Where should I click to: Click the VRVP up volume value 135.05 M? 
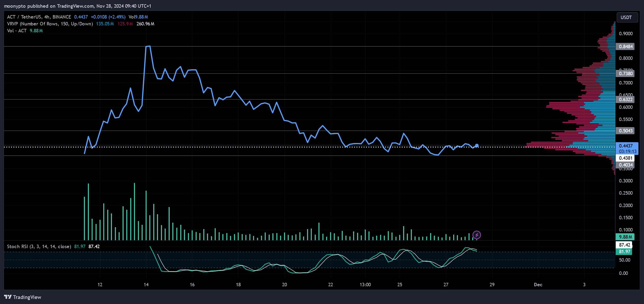[x=105, y=24]
